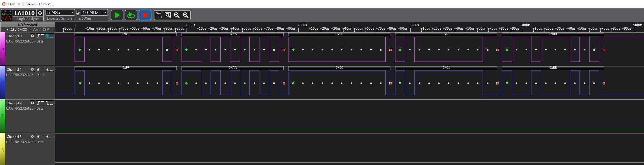Open Channel 2 settings gear
This screenshot has width=644, height=165.
(32, 103)
